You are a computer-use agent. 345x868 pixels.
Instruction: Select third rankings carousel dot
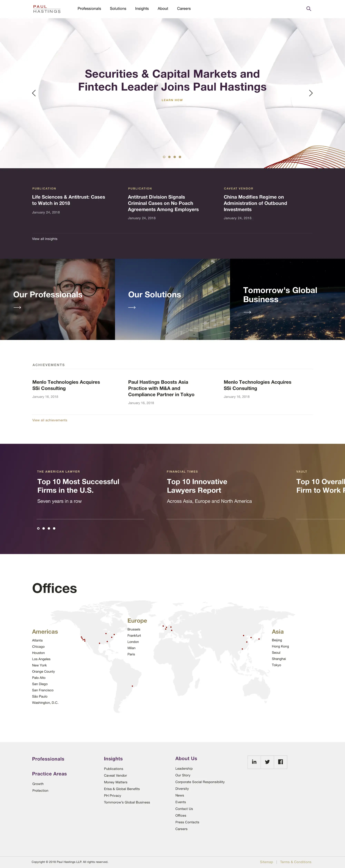coord(49,528)
